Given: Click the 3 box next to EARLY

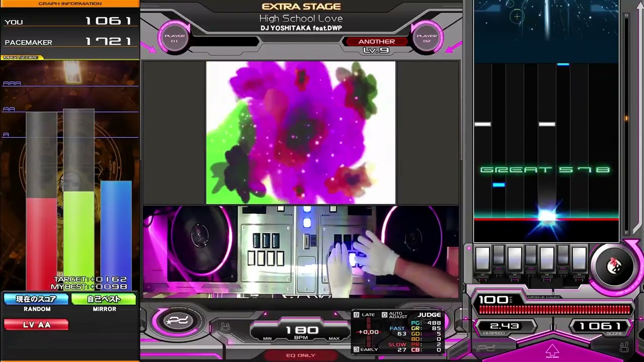Looking at the screenshot, I should point(356,349).
